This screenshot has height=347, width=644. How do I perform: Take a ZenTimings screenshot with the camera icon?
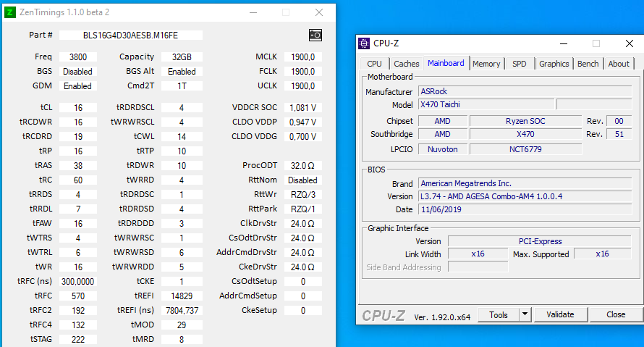click(x=315, y=35)
